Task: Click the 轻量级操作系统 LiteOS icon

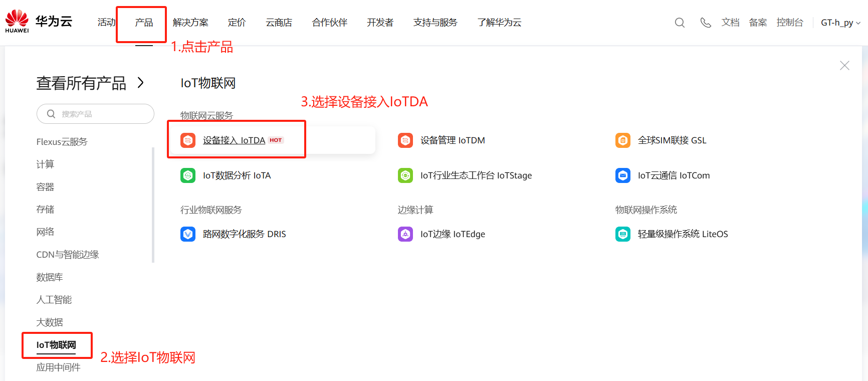Action: [x=623, y=234]
